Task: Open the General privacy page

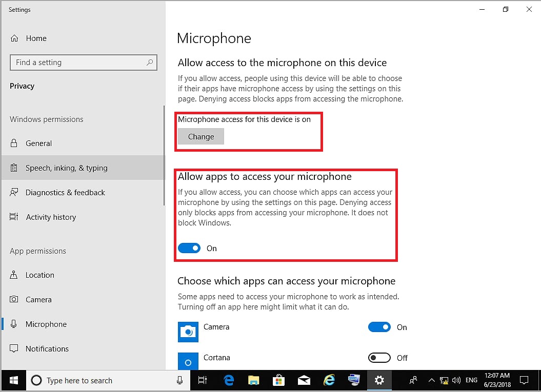Action: pos(83,143)
